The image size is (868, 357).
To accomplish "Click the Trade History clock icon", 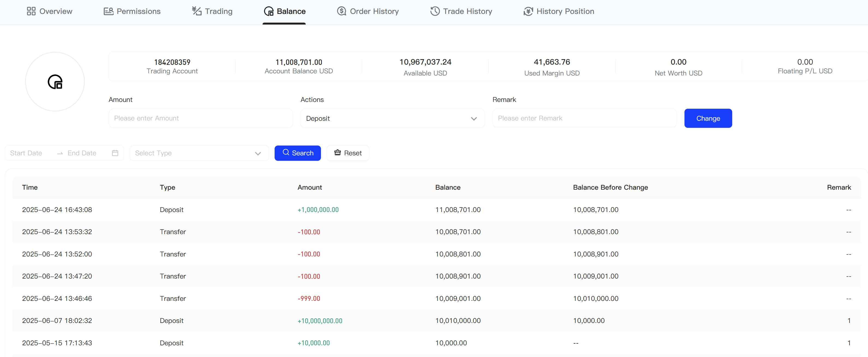I will [x=435, y=11].
